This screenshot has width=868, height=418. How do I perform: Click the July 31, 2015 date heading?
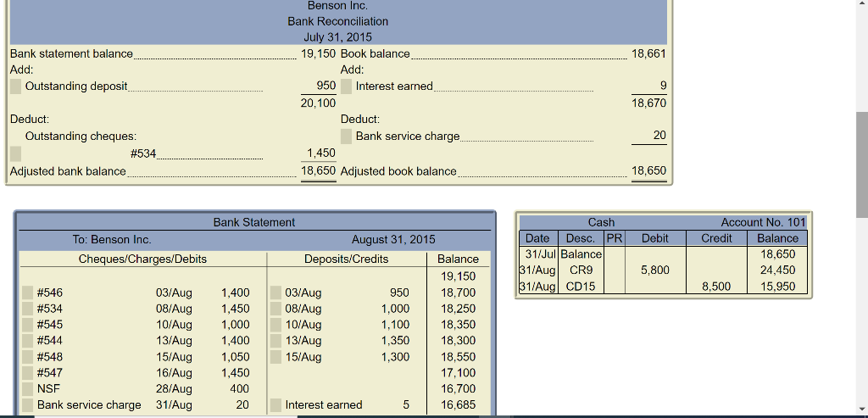tap(337, 37)
